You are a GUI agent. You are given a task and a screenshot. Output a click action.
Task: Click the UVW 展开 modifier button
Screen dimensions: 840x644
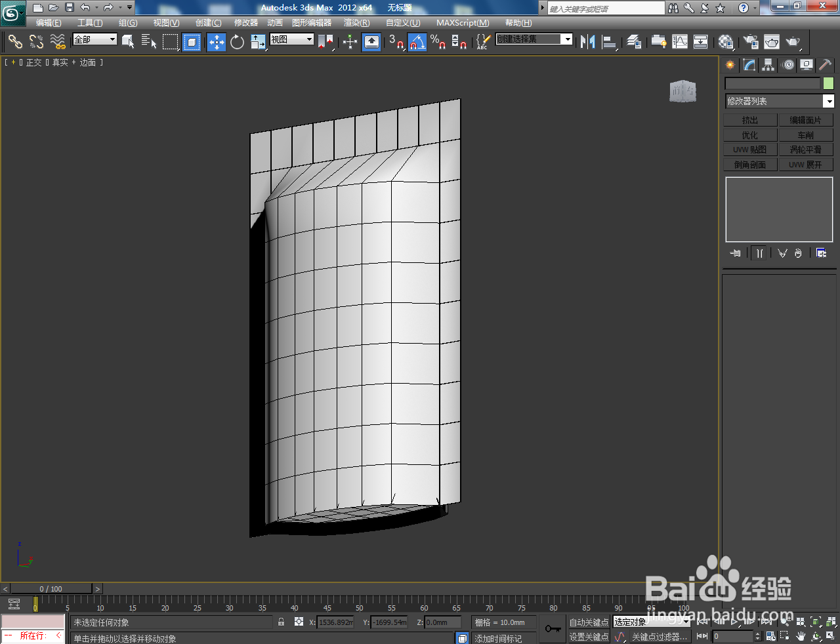pos(806,165)
